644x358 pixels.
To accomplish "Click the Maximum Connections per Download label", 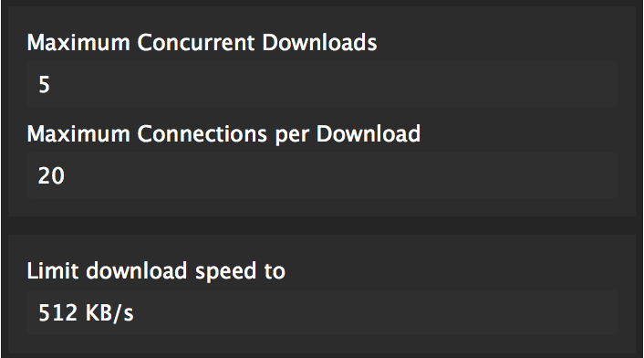I will coord(223,135).
